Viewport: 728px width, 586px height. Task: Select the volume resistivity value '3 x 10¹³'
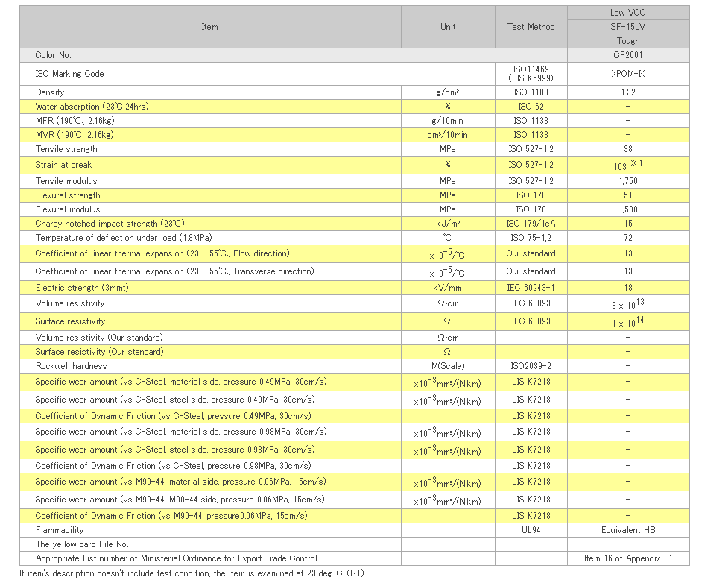628,304
